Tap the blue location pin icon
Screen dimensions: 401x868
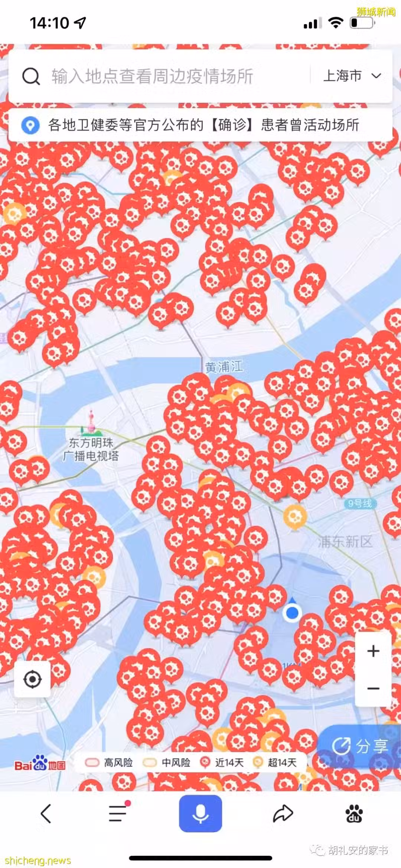(x=30, y=125)
